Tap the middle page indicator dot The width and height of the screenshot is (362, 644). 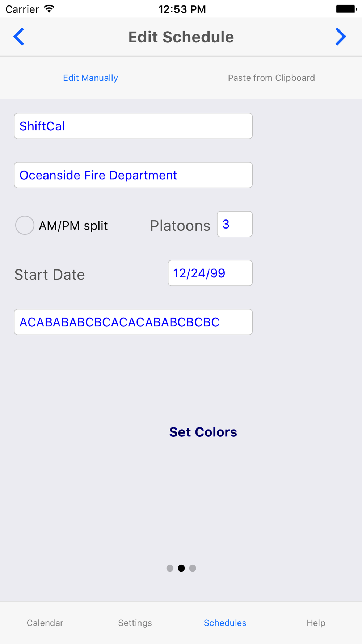pos(181,568)
